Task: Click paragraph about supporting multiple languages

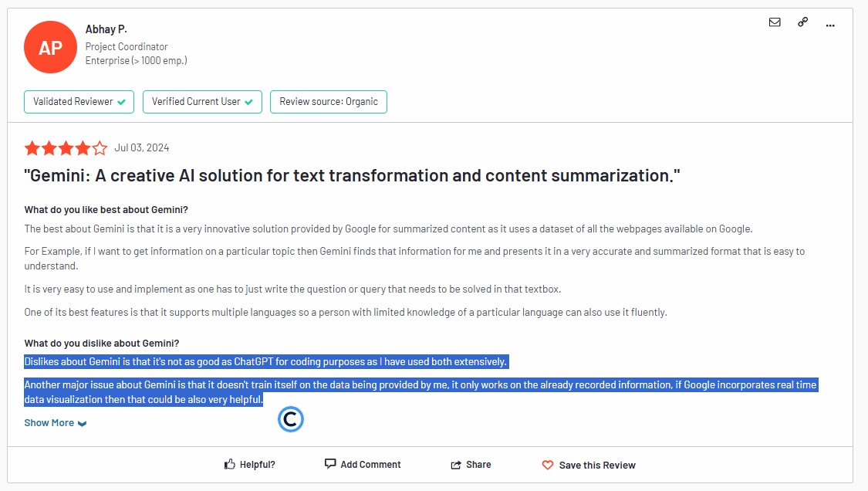Action: click(346, 312)
